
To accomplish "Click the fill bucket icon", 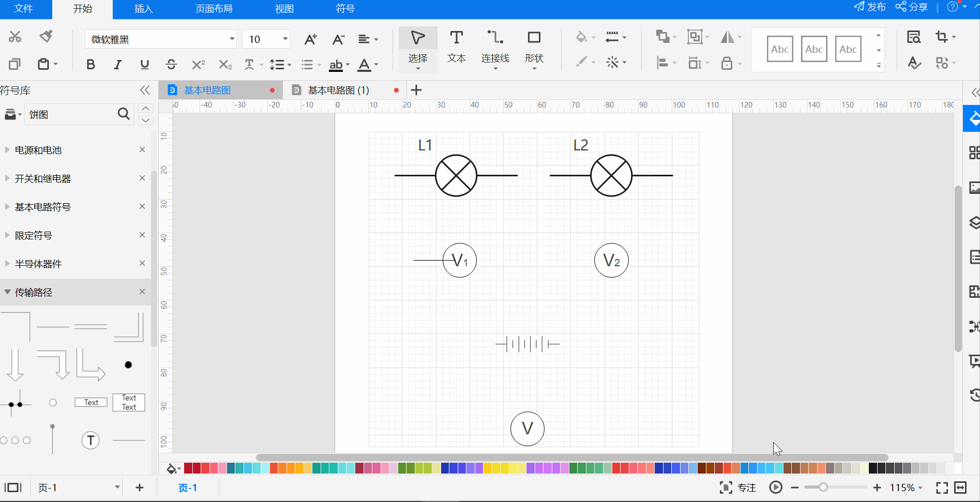I will (x=581, y=37).
